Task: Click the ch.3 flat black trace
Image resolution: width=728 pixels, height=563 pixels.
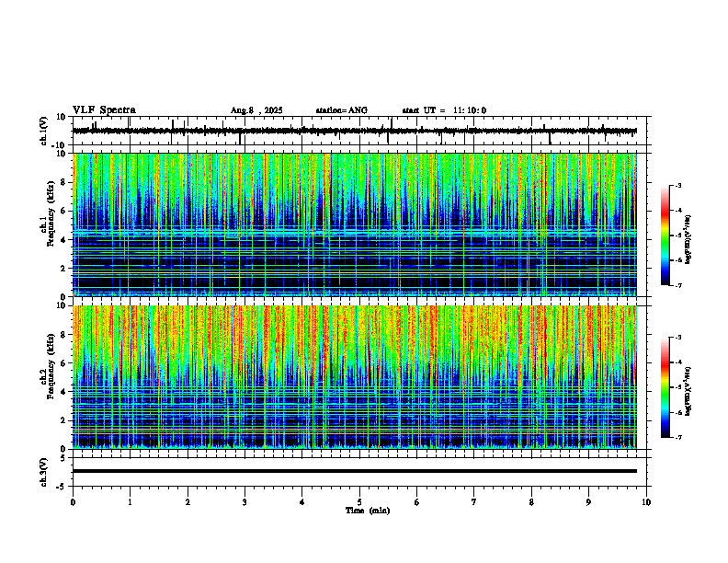Action: pos(355,471)
